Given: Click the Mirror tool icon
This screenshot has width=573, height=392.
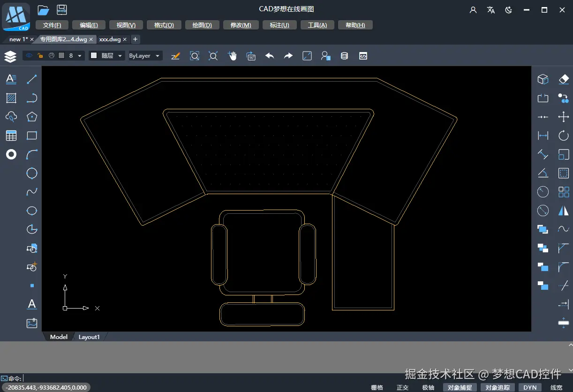Looking at the screenshot, I should tap(564, 211).
